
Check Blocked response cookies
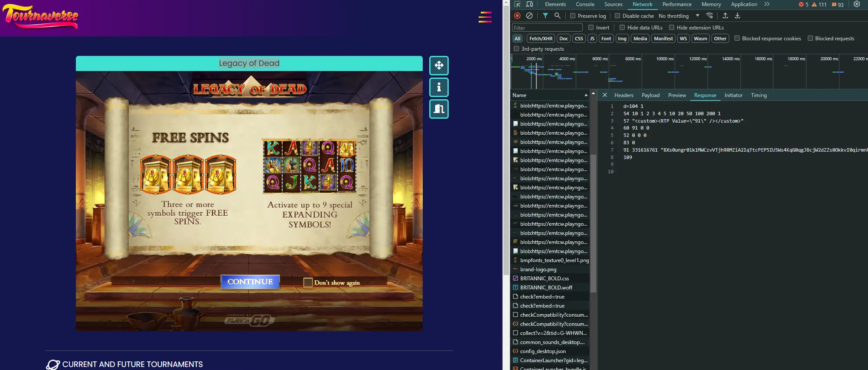pyautogui.click(x=737, y=38)
